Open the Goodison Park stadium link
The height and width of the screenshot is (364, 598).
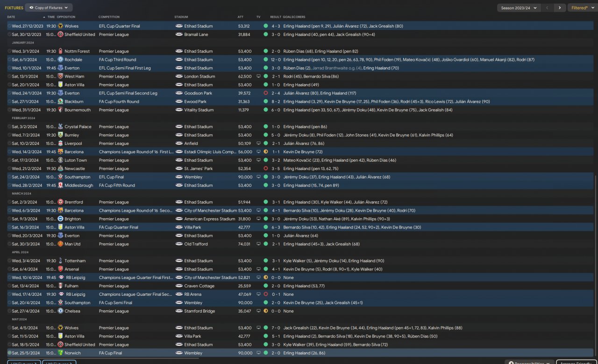198,93
